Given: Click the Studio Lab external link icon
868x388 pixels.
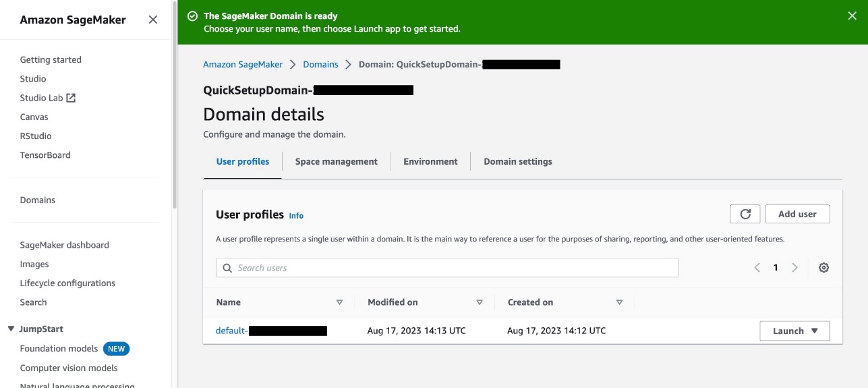Looking at the screenshot, I should pyautogui.click(x=71, y=98).
